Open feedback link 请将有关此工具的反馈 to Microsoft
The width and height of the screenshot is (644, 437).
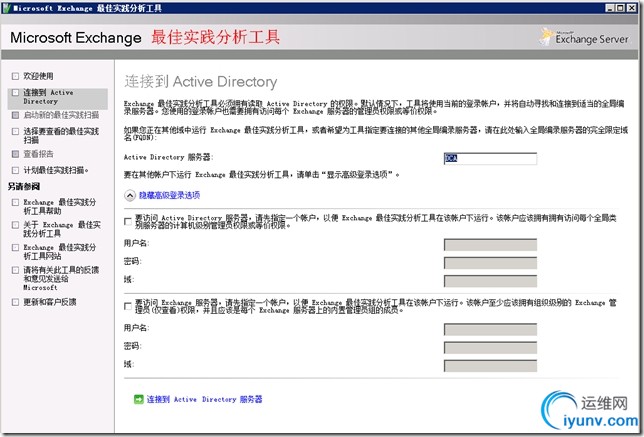tap(61, 278)
